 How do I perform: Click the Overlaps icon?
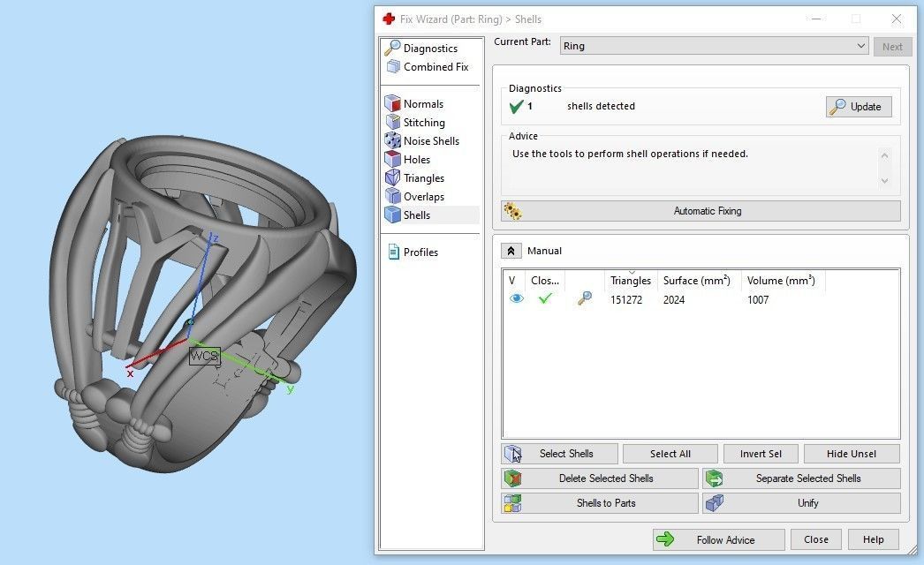pyautogui.click(x=392, y=196)
